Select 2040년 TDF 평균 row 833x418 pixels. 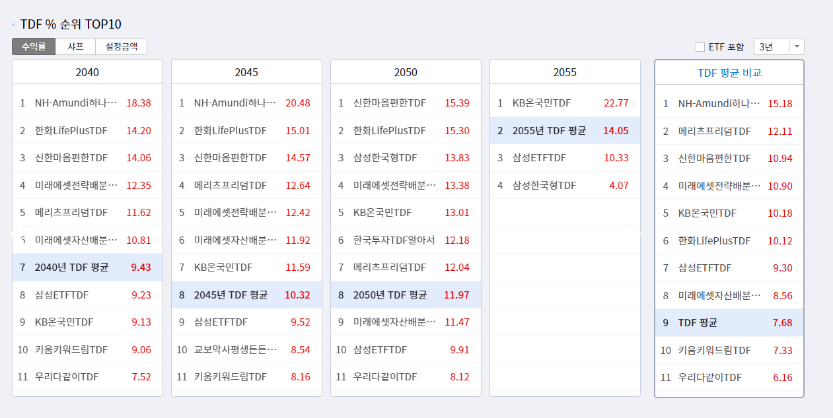pos(71,267)
